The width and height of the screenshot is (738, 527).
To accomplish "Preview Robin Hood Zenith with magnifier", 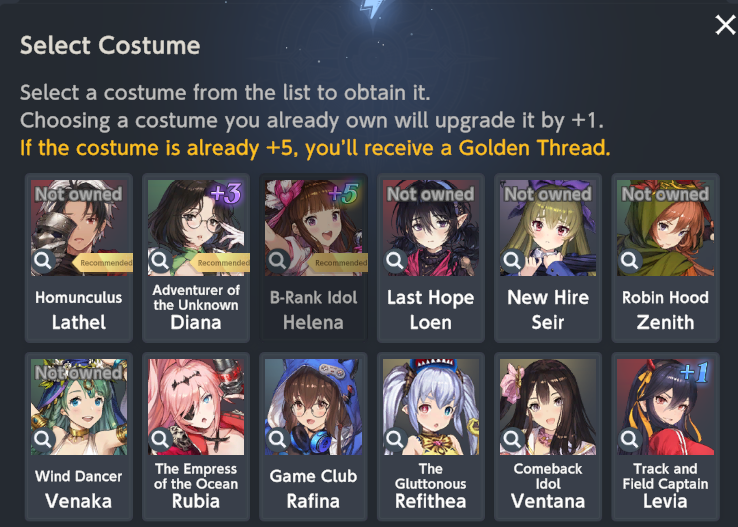I will 630,260.
